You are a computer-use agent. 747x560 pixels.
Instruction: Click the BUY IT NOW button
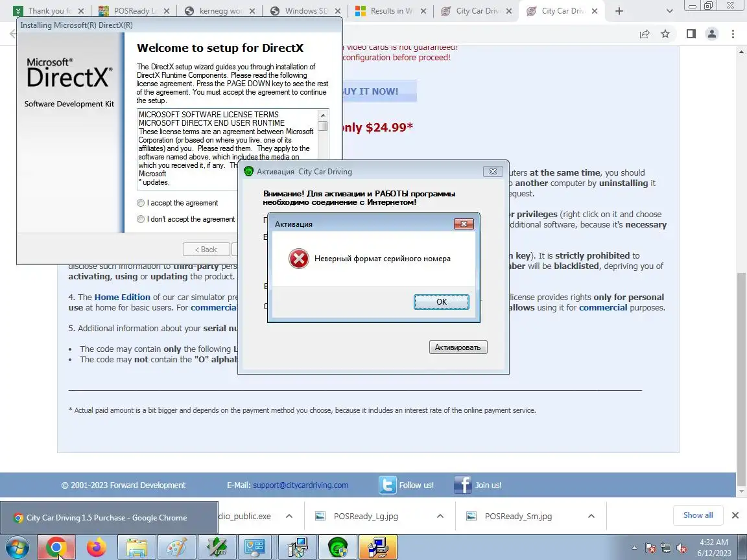tap(380, 91)
